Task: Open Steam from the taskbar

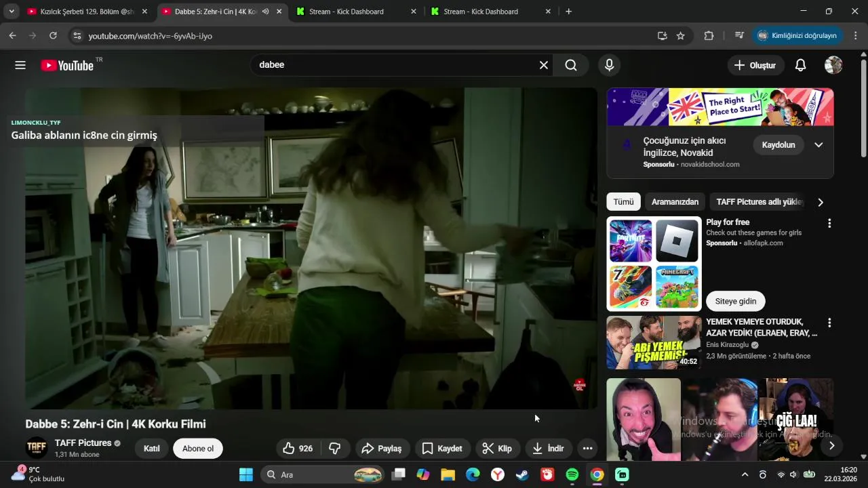Action: (x=522, y=474)
